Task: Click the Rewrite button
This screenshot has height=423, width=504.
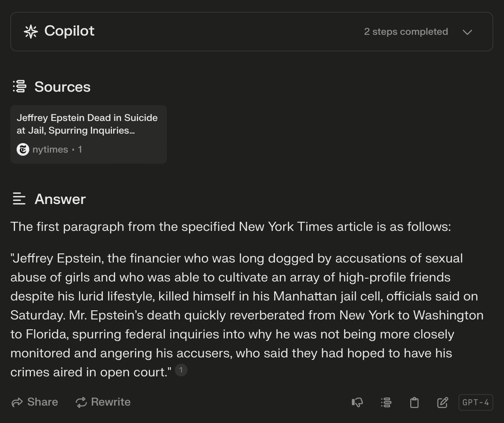Action: click(x=103, y=402)
